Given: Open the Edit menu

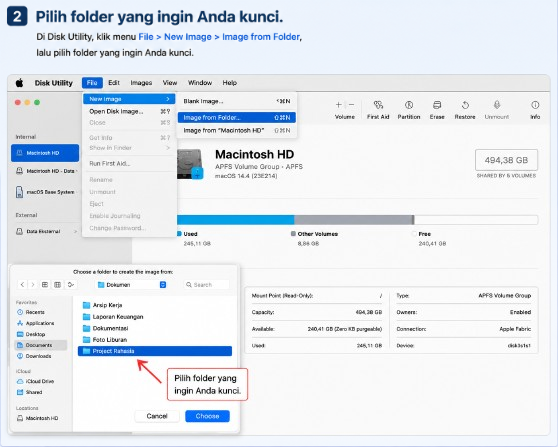Looking at the screenshot, I should coord(114,83).
